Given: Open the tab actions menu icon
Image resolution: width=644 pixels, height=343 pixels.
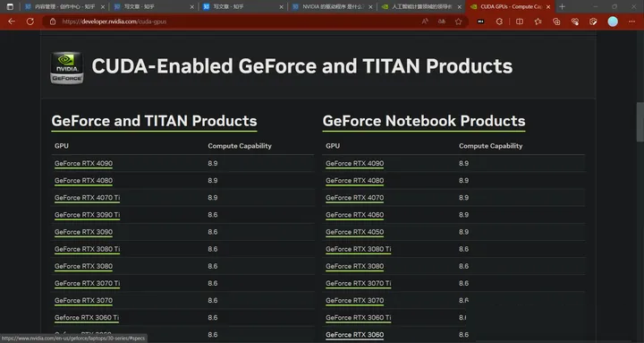Looking at the screenshot, I should tap(10, 6).
